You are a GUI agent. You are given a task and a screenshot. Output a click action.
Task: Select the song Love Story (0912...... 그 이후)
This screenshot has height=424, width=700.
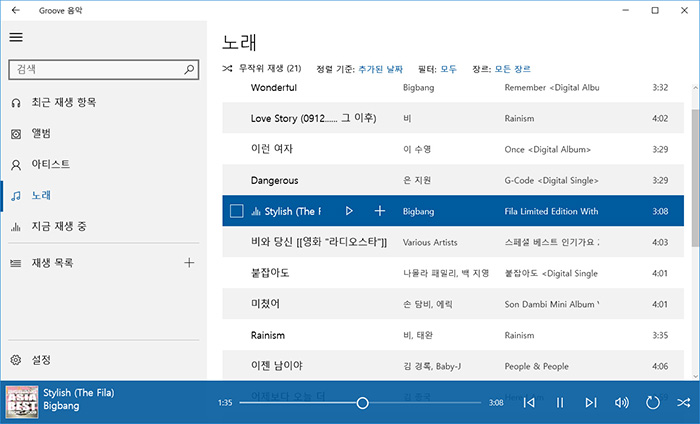(313, 118)
